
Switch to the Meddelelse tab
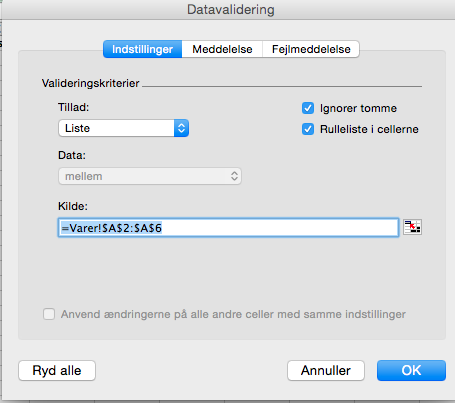[222, 49]
